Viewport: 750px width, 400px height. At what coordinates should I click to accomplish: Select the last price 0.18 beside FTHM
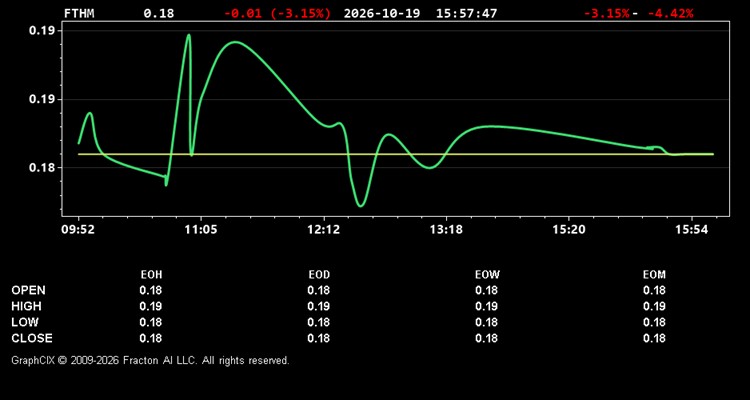(x=159, y=13)
